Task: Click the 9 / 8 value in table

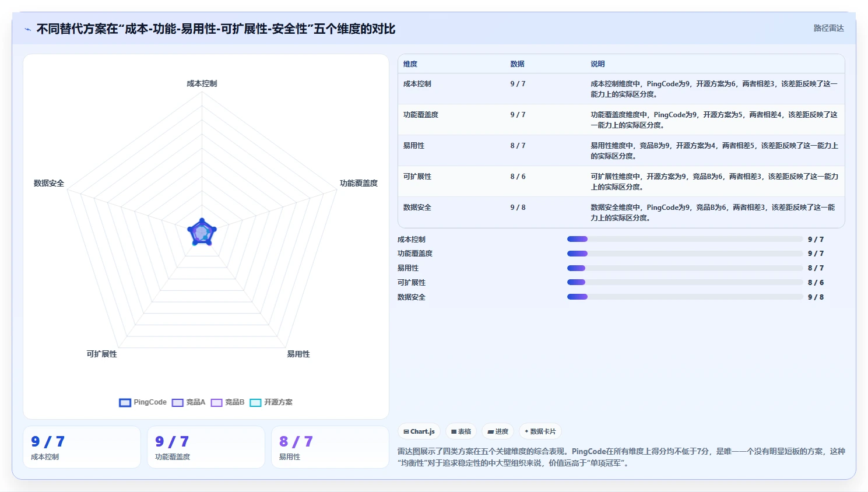Action: click(x=518, y=208)
